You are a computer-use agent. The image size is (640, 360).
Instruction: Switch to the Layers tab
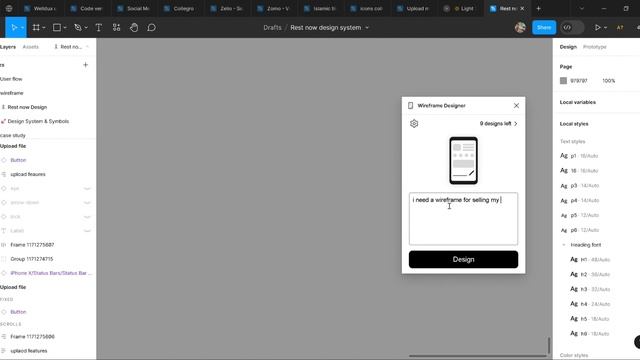tap(8, 47)
